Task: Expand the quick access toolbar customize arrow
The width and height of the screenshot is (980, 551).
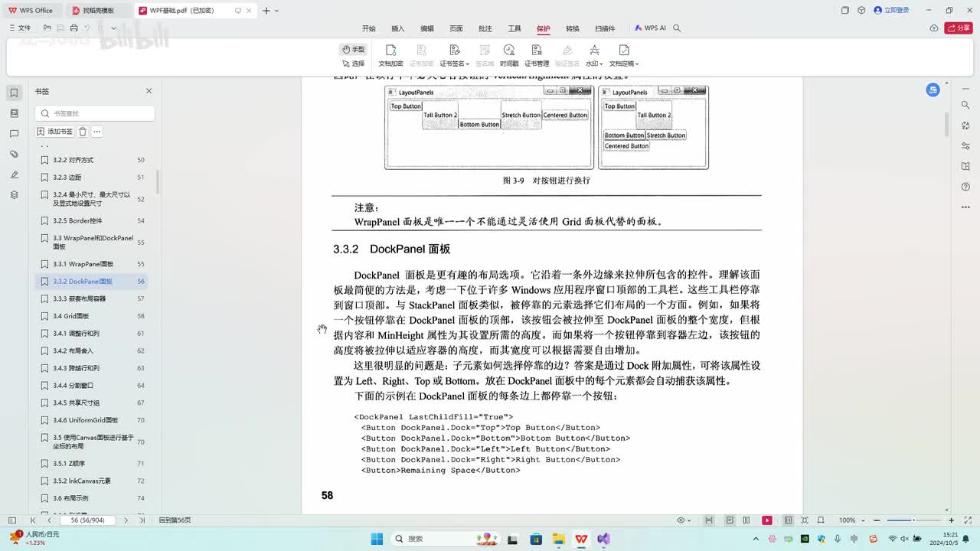Action: [114, 28]
